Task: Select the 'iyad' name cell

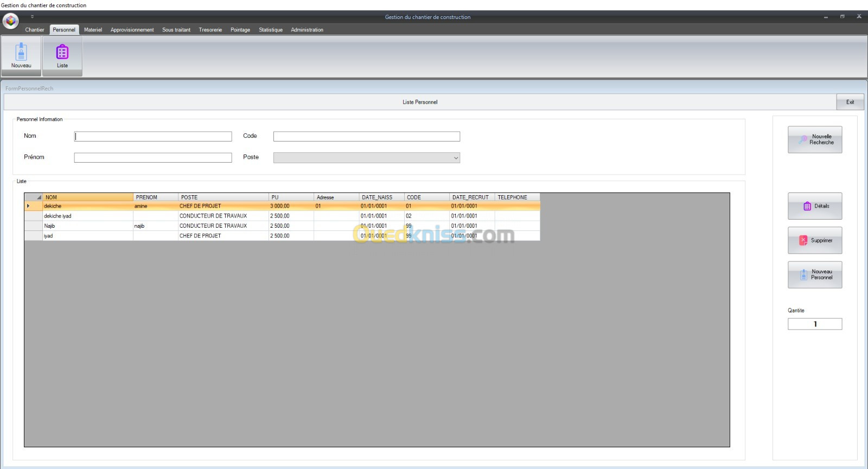Action: click(88, 236)
